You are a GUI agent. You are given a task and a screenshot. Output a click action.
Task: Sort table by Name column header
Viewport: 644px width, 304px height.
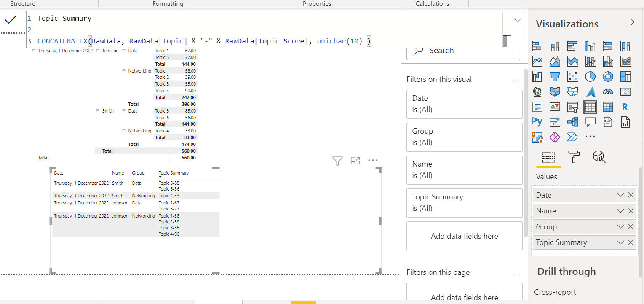(x=118, y=173)
